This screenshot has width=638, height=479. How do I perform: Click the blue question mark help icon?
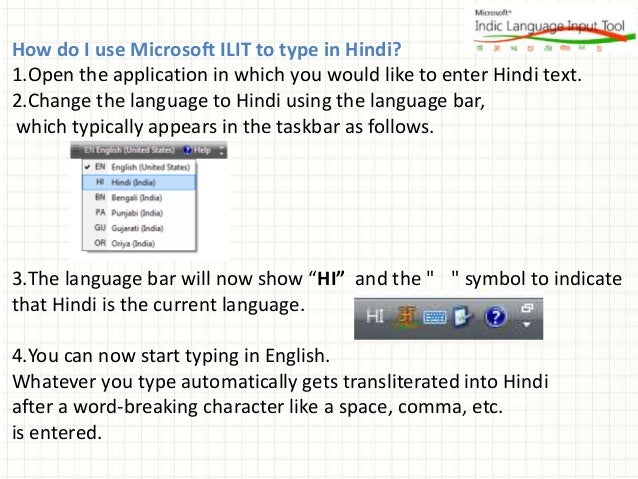tap(495, 317)
